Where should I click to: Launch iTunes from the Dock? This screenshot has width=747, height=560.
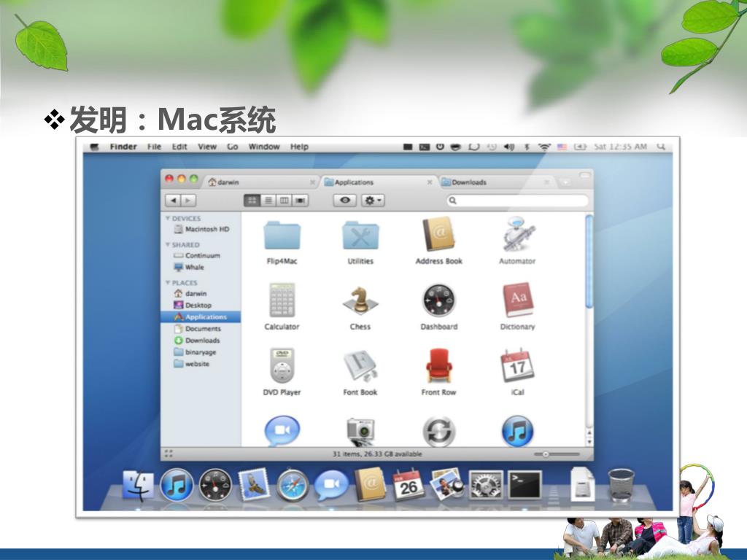tap(177, 485)
